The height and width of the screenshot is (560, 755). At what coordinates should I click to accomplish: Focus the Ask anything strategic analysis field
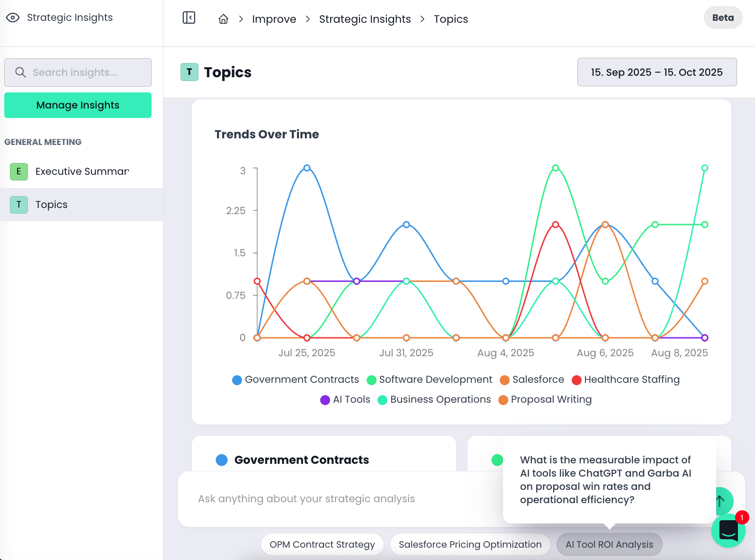tap(332, 499)
